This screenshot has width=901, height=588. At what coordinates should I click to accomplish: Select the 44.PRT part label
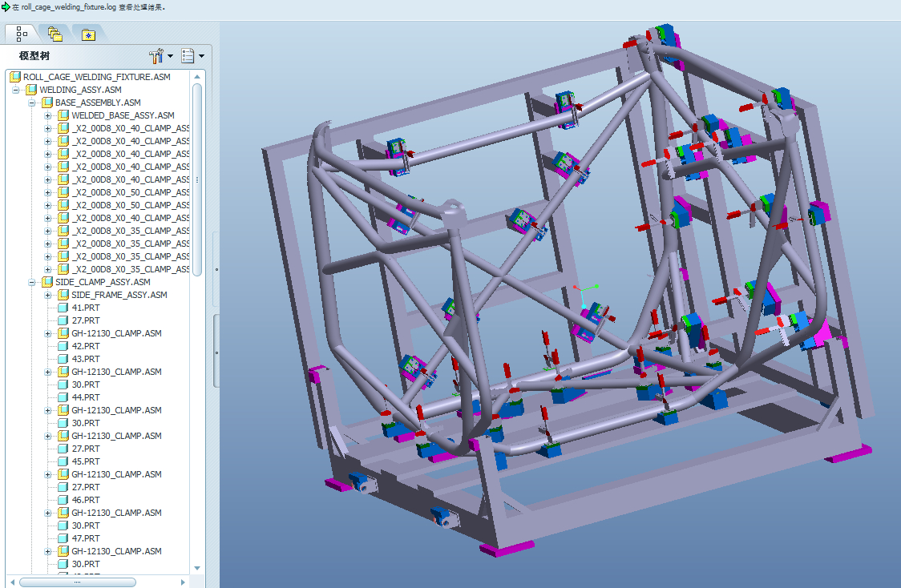pyautogui.click(x=86, y=397)
